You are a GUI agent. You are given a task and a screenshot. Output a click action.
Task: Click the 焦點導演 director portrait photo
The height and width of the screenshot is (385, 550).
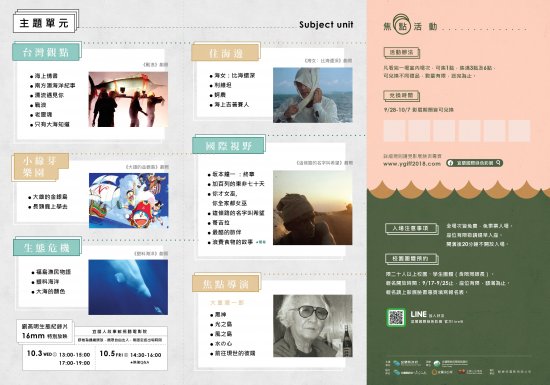coord(313,326)
